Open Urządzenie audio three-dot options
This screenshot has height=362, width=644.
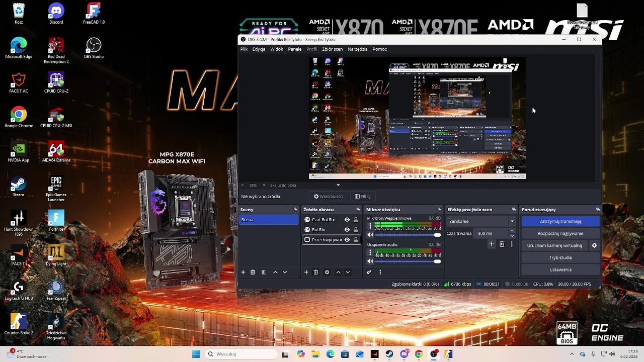coord(370,252)
